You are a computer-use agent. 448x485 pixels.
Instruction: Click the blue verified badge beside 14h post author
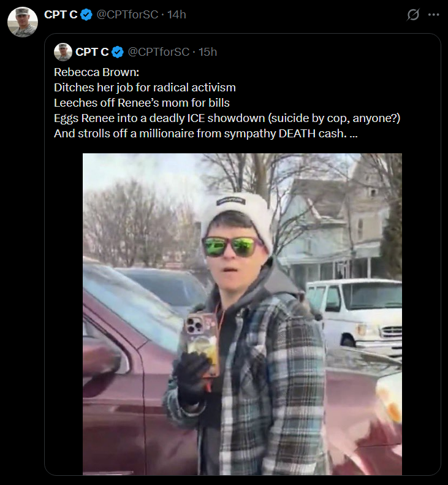pos(86,15)
